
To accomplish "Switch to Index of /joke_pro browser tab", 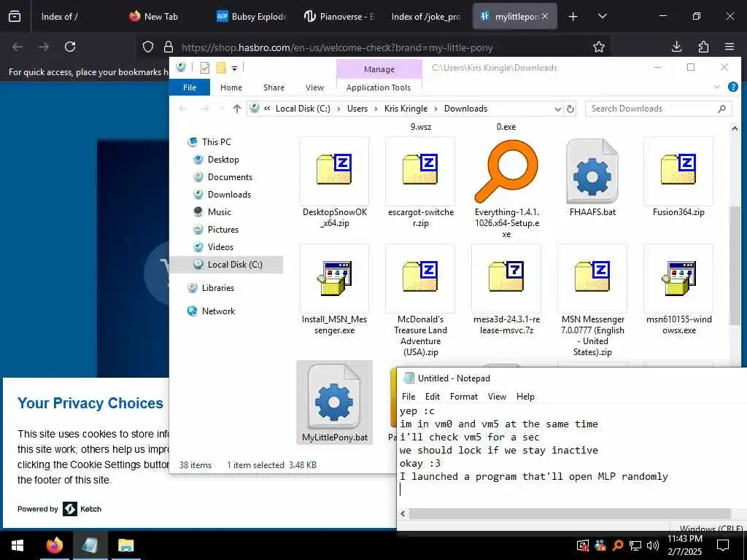I will (425, 17).
